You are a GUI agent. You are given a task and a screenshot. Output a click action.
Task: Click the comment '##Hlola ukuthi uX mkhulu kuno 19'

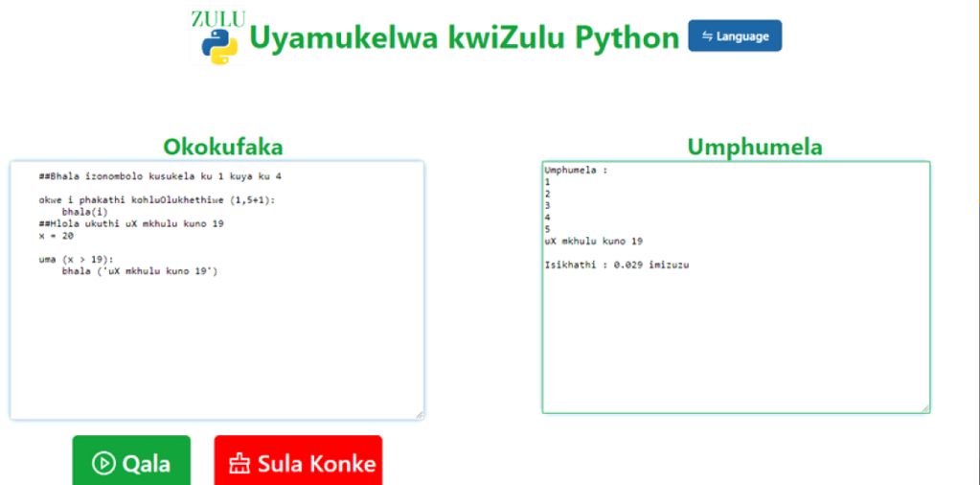click(131, 223)
